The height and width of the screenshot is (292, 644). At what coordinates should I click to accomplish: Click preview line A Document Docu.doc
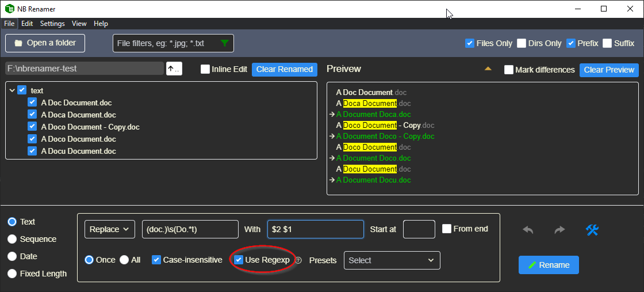coord(373,180)
